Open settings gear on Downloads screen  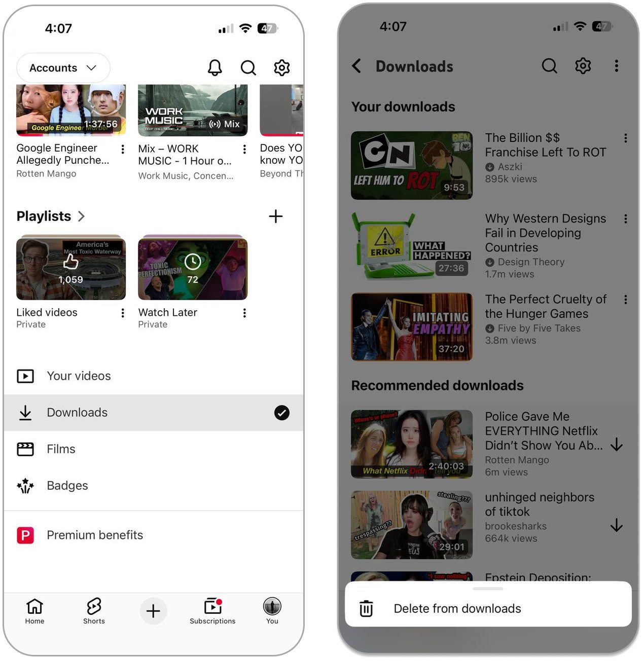(583, 65)
